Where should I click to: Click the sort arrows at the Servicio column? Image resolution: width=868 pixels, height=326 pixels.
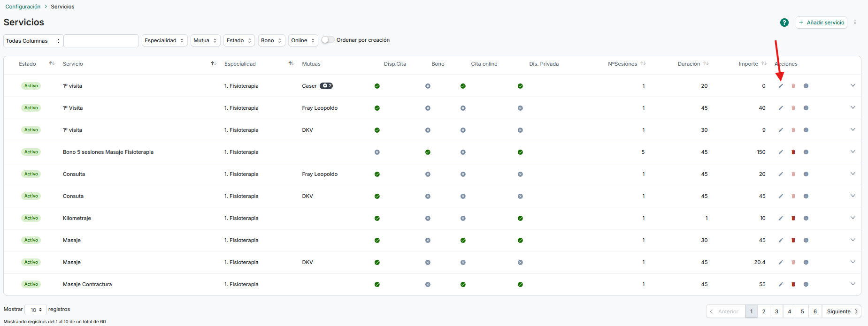tap(214, 64)
